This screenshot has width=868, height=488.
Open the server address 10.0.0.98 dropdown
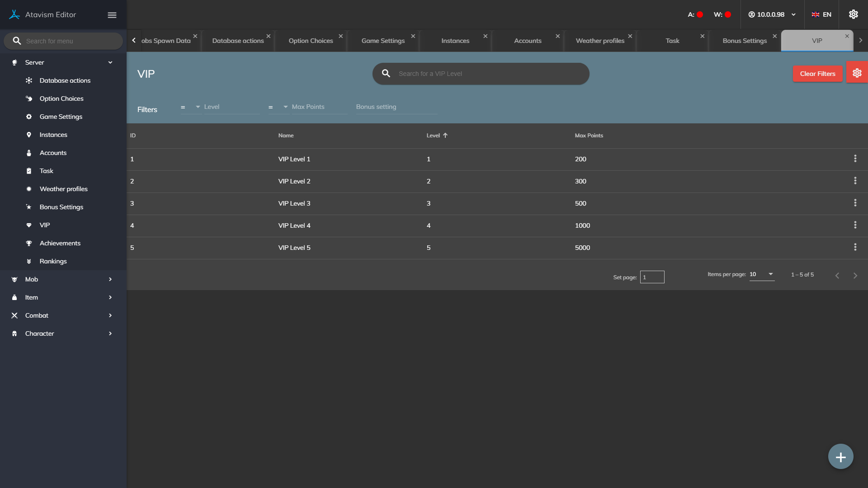click(772, 14)
